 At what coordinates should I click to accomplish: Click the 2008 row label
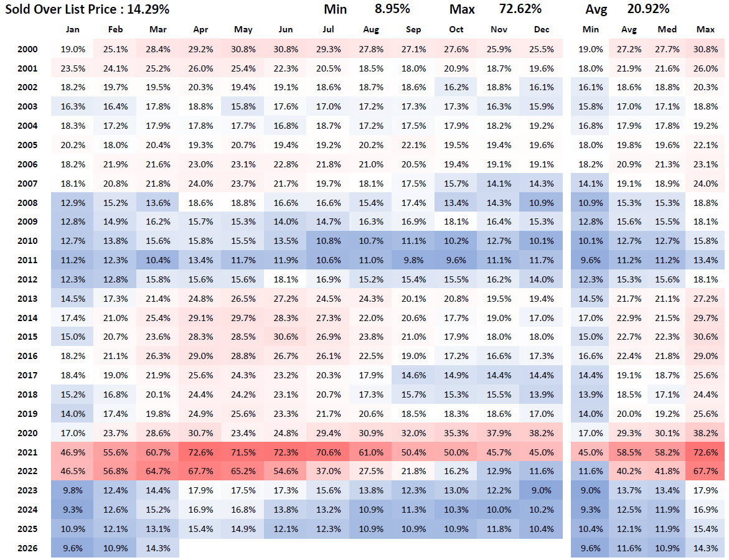coord(27,203)
